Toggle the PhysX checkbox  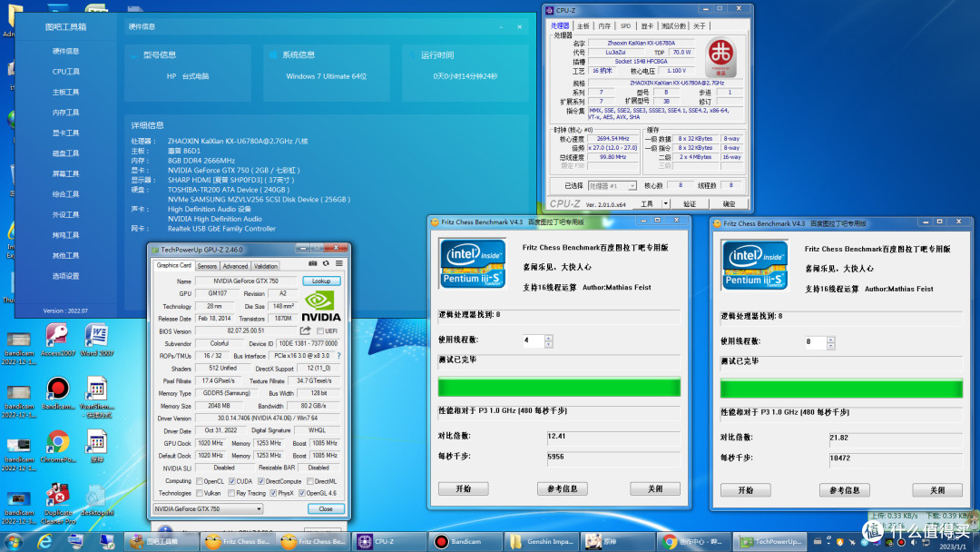tap(273, 493)
